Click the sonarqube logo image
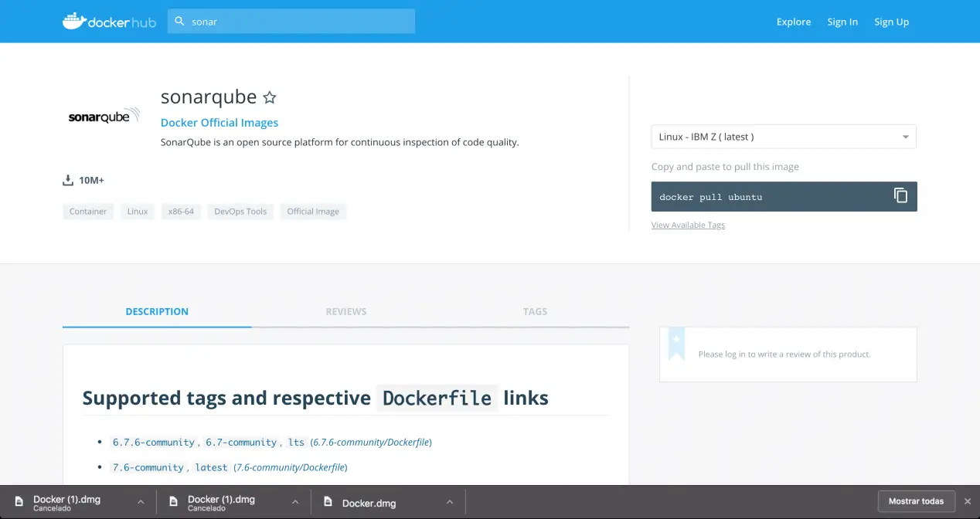Image resolution: width=980 pixels, height=519 pixels. pyautogui.click(x=104, y=117)
